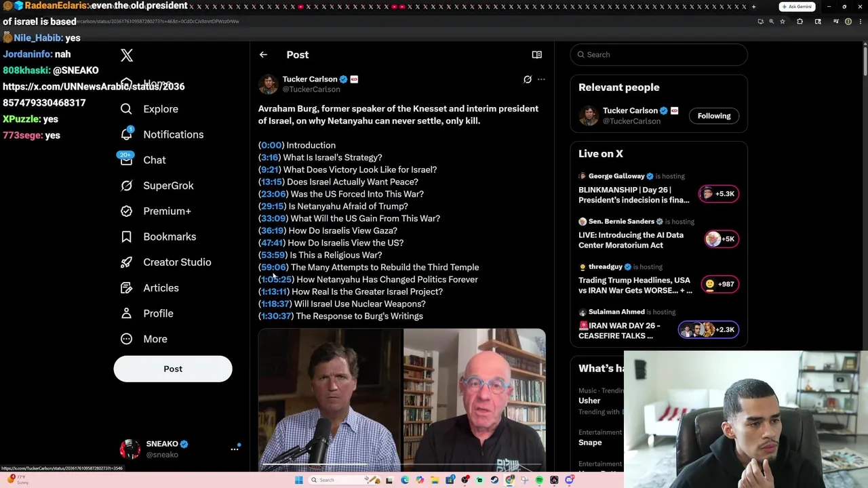Open the Usher trending topic
This screenshot has width=868, height=488.
pyautogui.click(x=589, y=401)
